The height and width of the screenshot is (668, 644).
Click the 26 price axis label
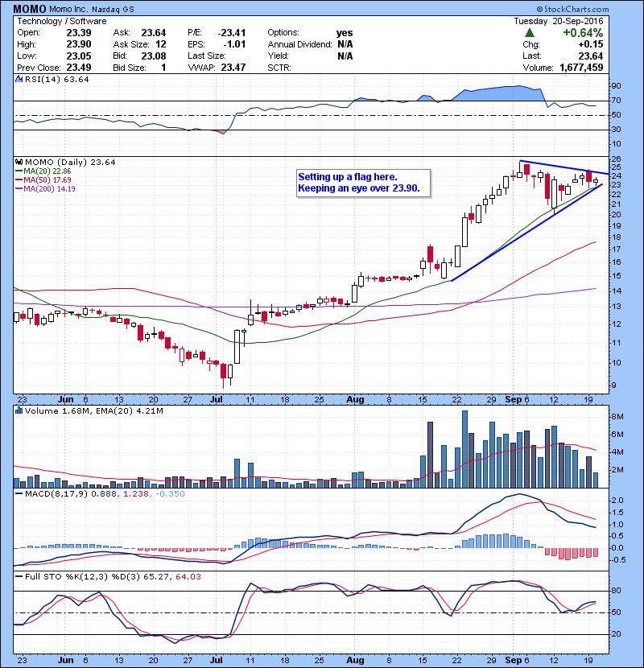point(616,159)
